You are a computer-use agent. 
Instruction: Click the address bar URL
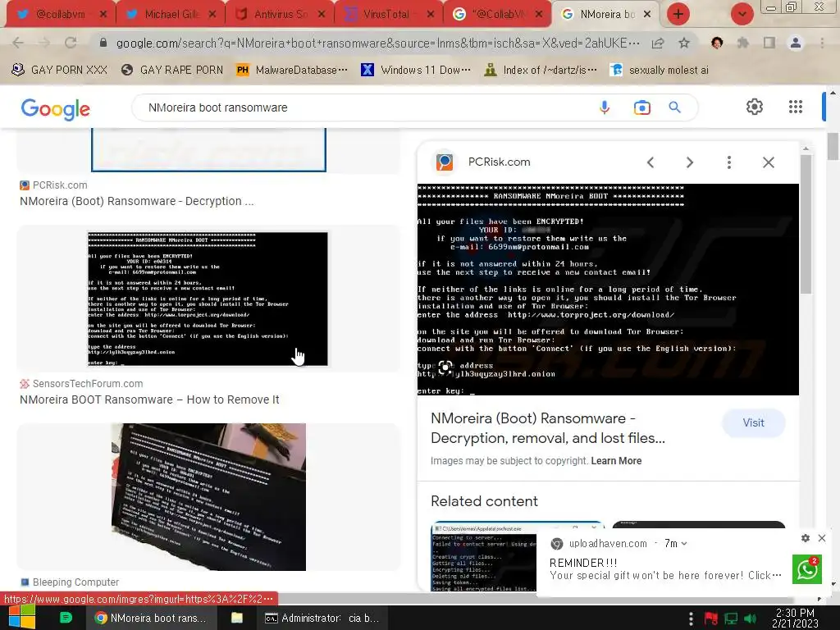(x=377, y=43)
